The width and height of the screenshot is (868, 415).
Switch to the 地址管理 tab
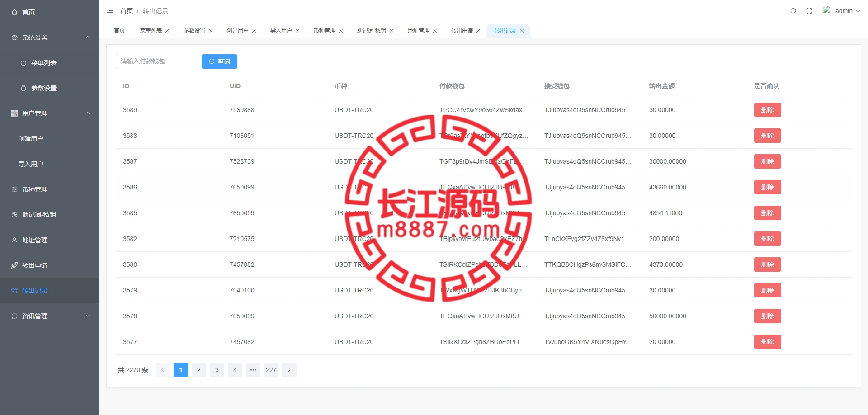418,31
